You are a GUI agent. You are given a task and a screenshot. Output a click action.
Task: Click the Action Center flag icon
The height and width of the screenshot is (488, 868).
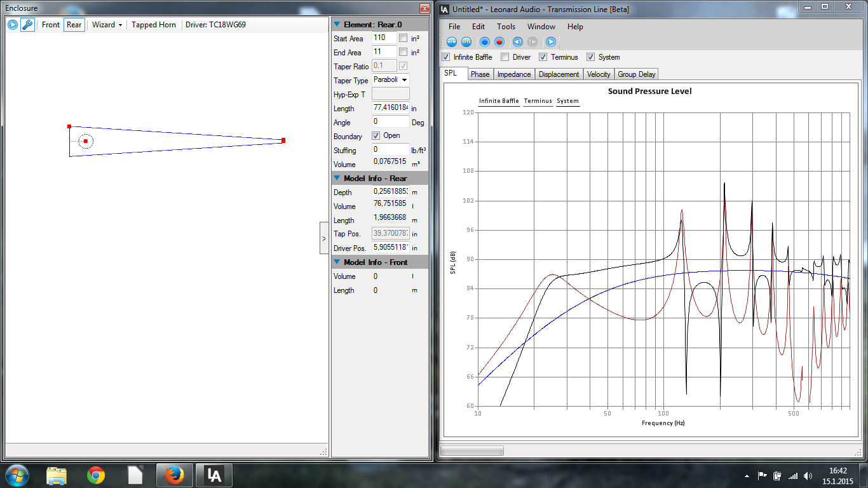pyautogui.click(x=762, y=475)
